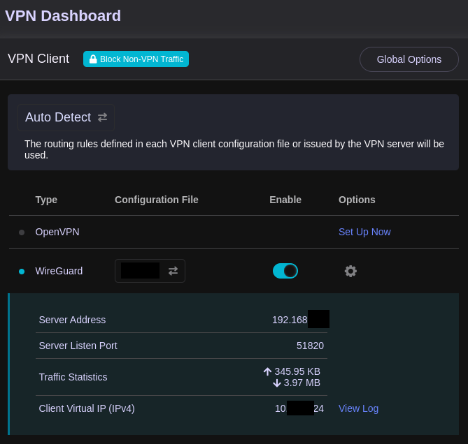The image size is (468, 444).
Task: Click Set Up Now for OpenVPN
Action: (x=365, y=232)
